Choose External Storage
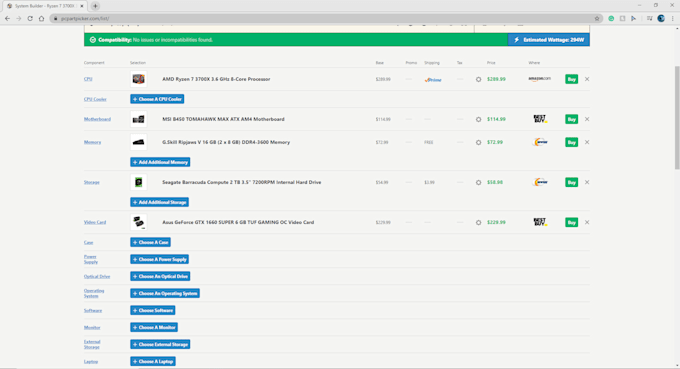The height and width of the screenshot is (369, 680). (x=160, y=345)
